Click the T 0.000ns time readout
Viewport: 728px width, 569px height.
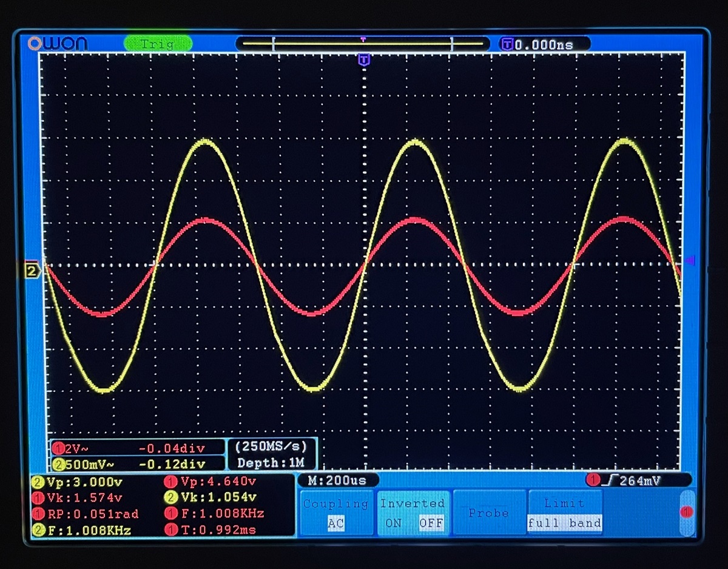544,44
